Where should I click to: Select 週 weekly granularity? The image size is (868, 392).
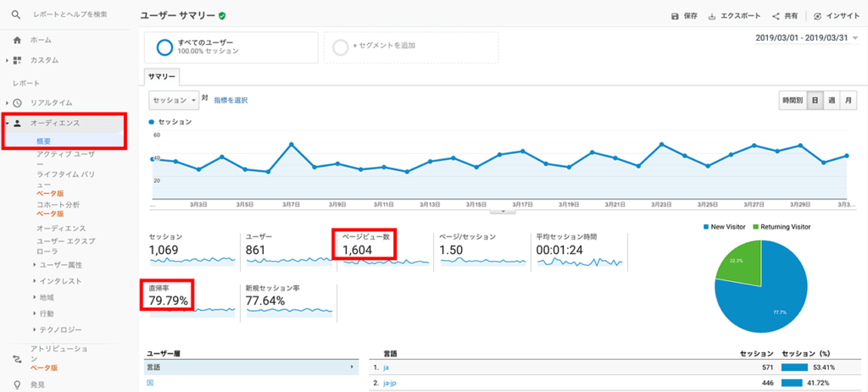(832, 101)
